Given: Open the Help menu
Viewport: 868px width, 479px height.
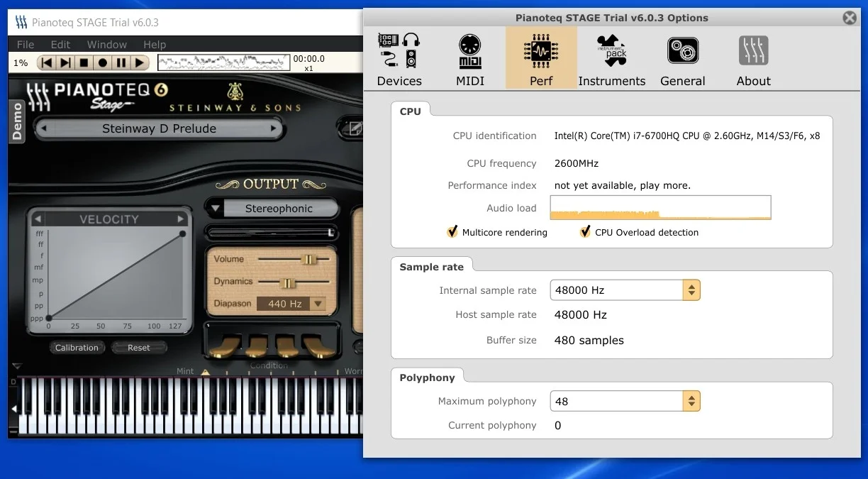Looking at the screenshot, I should 155,44.
